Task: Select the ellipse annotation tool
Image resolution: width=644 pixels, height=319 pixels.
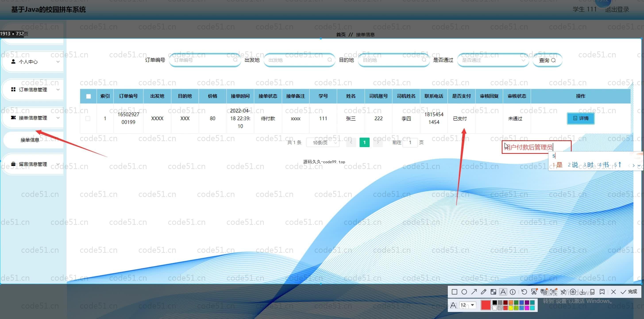Action: point(464,292)
